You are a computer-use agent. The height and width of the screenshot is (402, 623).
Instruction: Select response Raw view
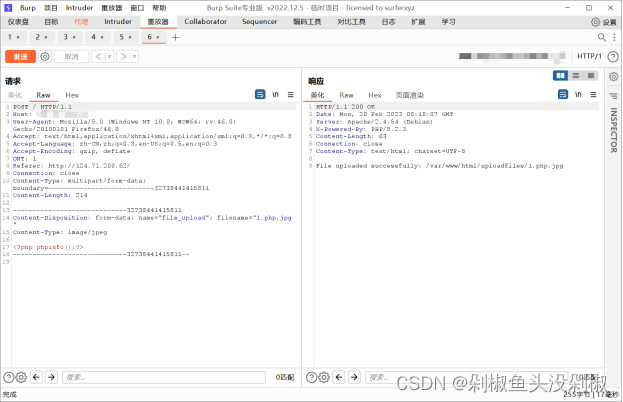point(346,95)
